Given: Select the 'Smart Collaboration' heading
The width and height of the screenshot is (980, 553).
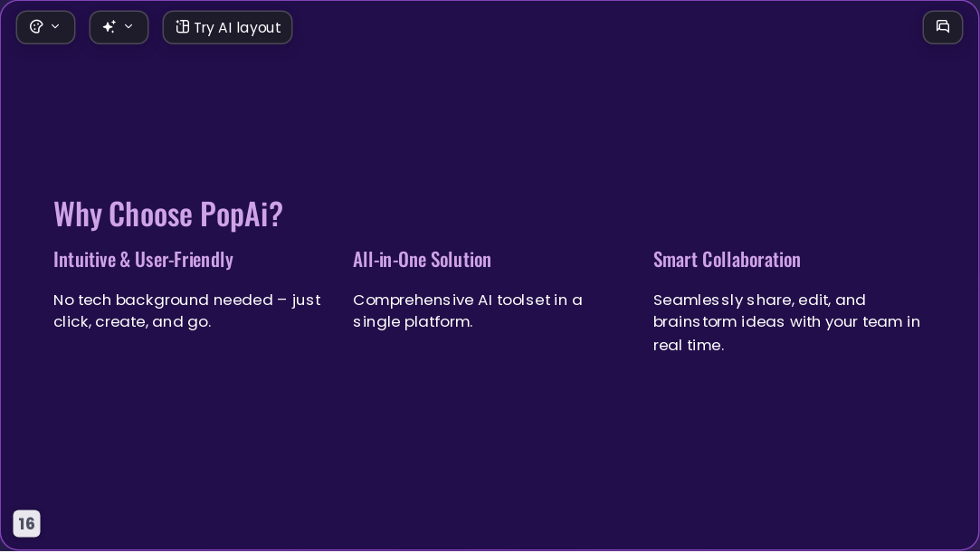Looking at the screenshot, I should [727, 260].
